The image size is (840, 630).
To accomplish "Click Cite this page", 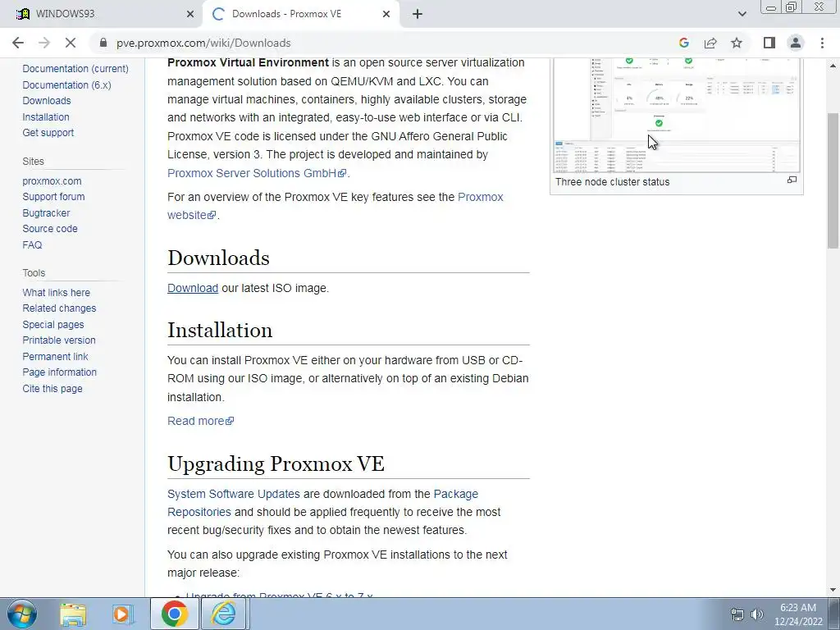I will (x=52, y=388).
